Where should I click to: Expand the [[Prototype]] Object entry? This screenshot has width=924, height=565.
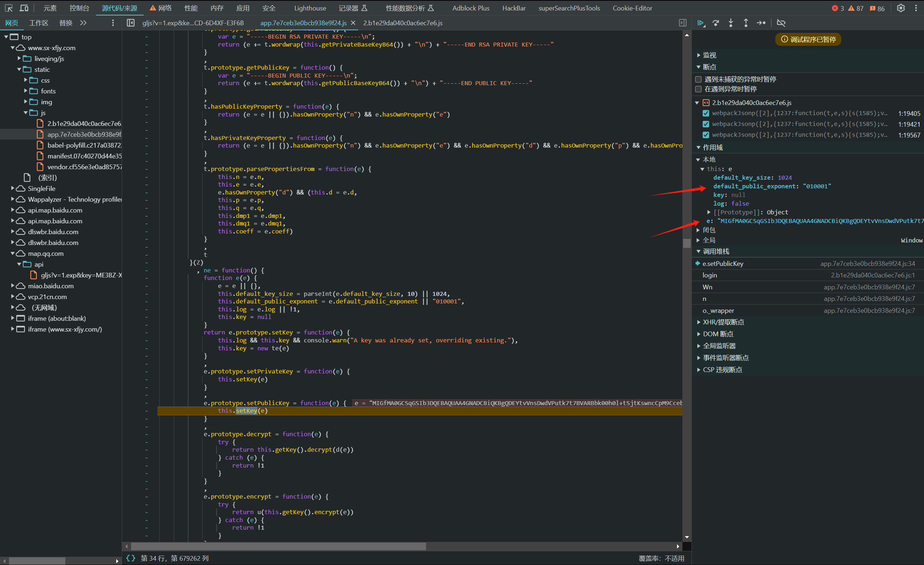pos(709,213)
